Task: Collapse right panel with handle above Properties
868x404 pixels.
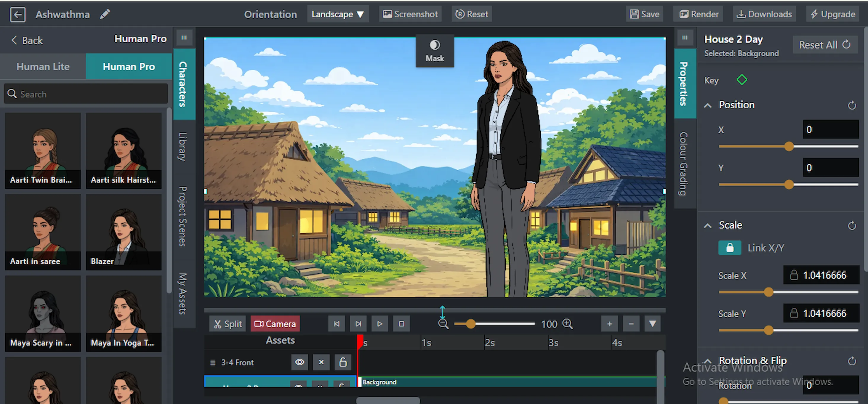Action: point(685,37)
